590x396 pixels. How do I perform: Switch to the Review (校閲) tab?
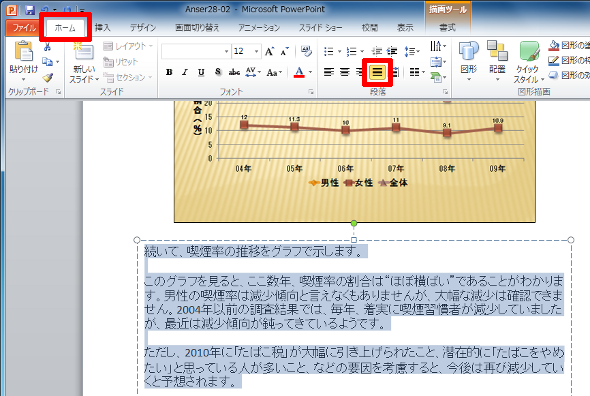(370, 27)
